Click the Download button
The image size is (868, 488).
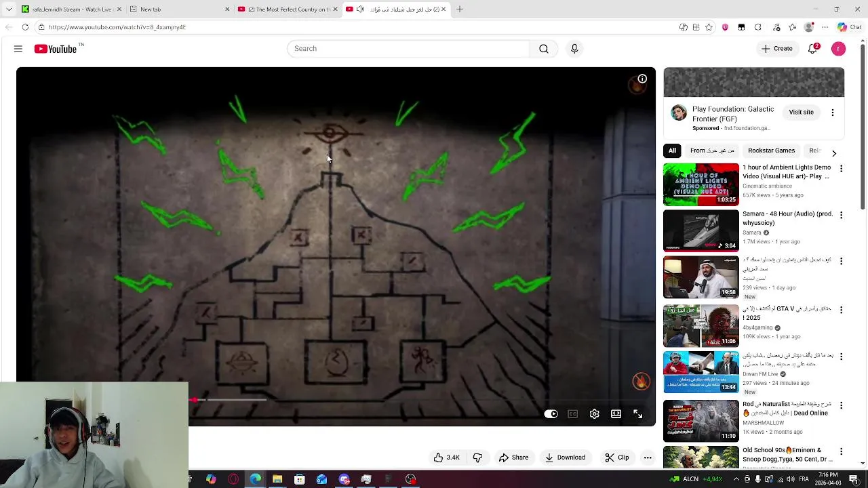click(x=564, y=457)
